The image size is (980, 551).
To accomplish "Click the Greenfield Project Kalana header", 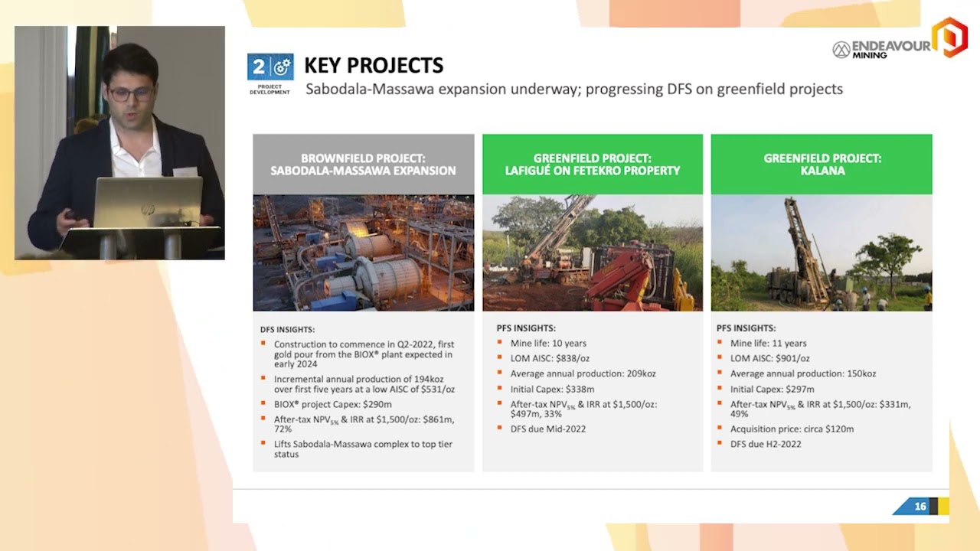I will coord(822,165).
